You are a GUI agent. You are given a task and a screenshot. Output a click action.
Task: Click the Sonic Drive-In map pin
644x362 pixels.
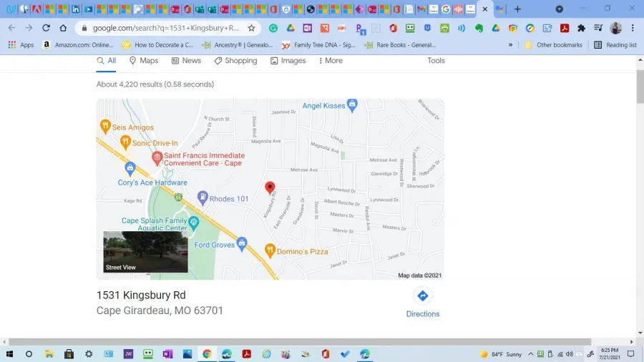click(x=125, y=142)
